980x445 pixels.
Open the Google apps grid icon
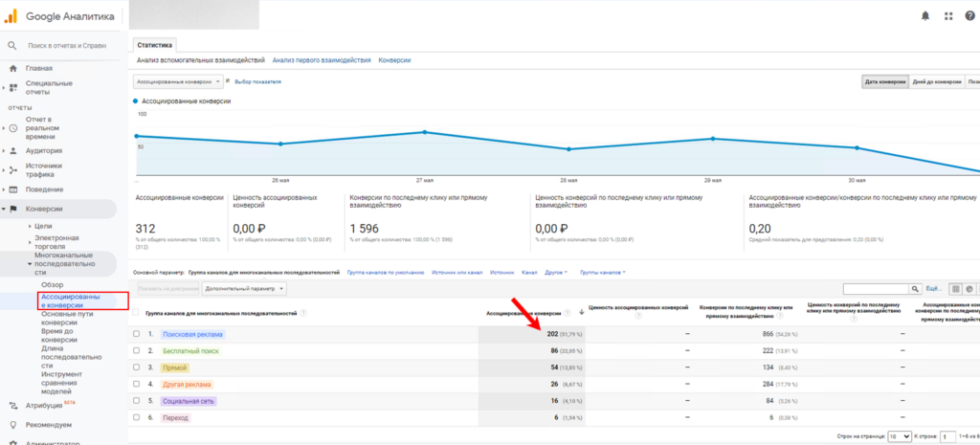point(947,16)
